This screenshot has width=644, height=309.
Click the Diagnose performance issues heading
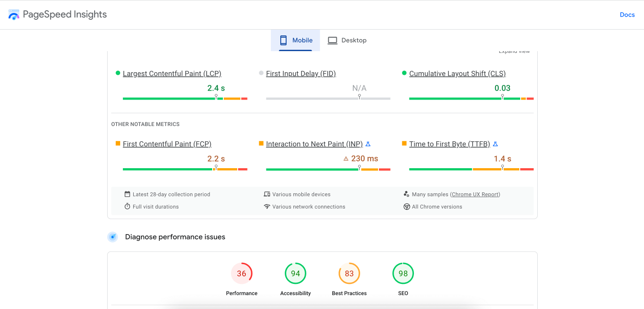[x=175, y=237]
